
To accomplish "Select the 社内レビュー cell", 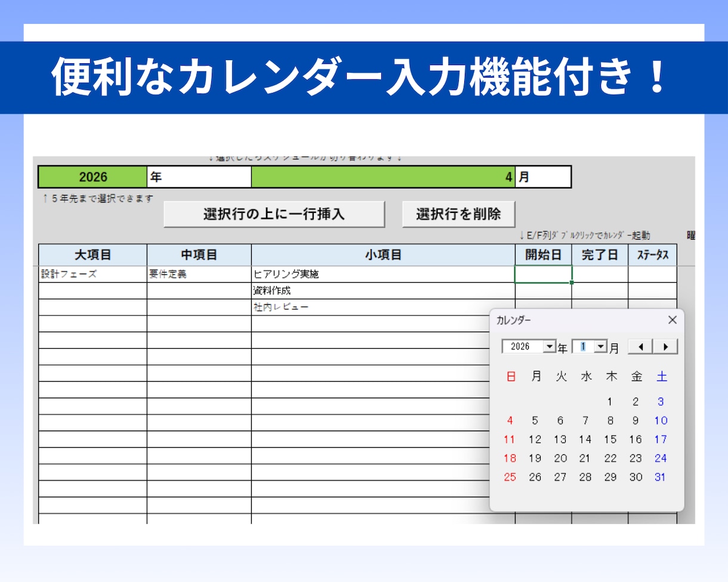I will pos(383,307).
